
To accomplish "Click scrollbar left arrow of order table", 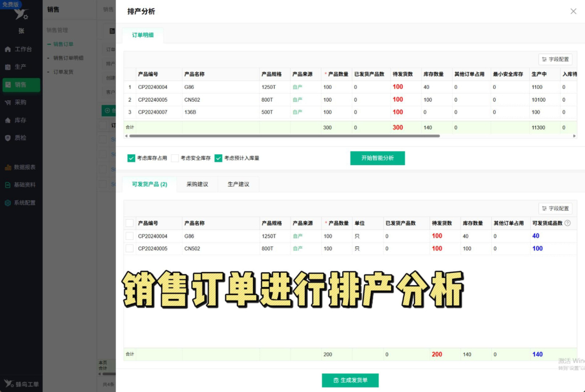I will 126,136.
